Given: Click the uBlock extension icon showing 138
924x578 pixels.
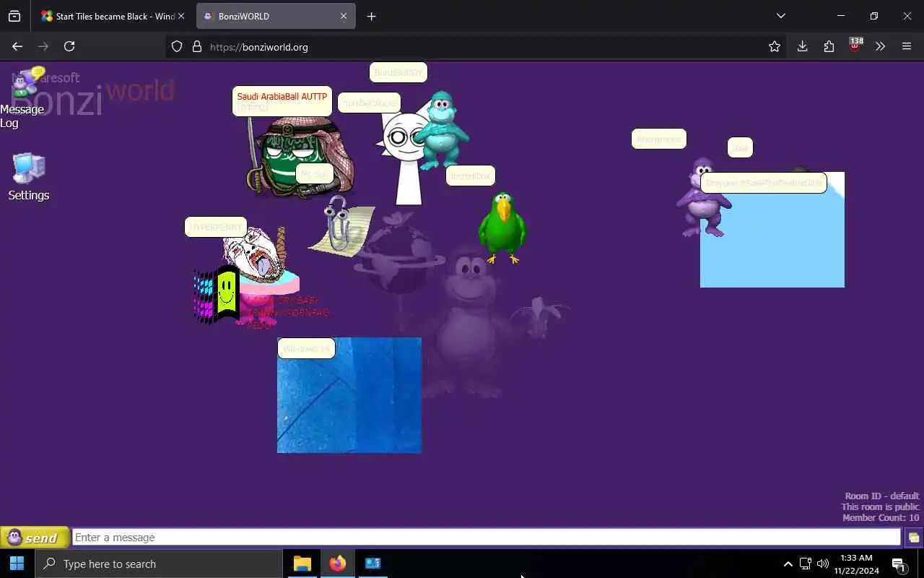Looking at the screenshot, I should pos(855,45).
